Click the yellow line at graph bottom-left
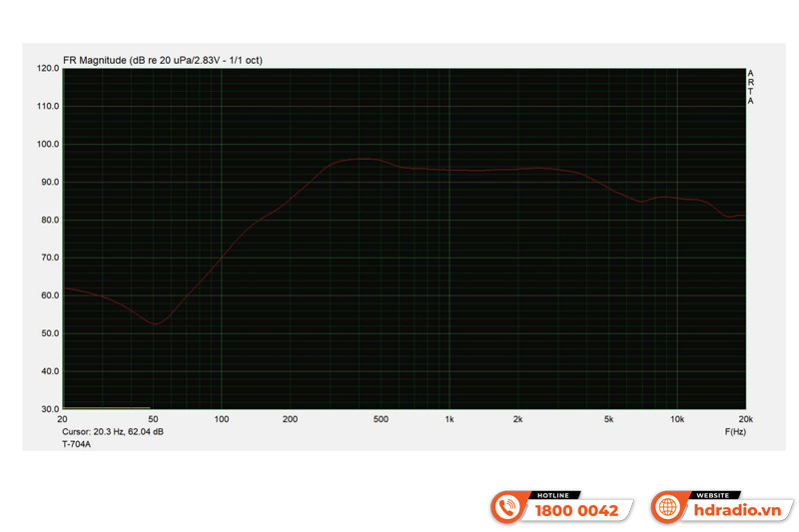This screenshot has width=799, height=532. tap(106, 407)
